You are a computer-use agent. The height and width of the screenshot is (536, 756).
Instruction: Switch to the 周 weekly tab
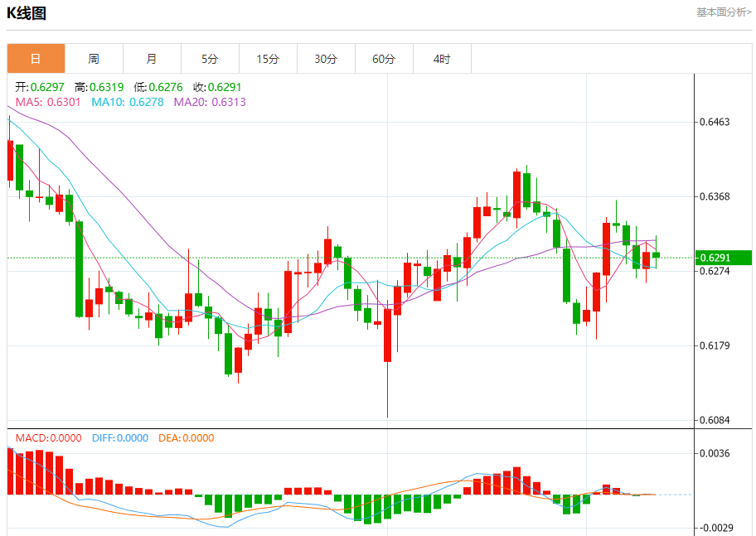point(94,59)
